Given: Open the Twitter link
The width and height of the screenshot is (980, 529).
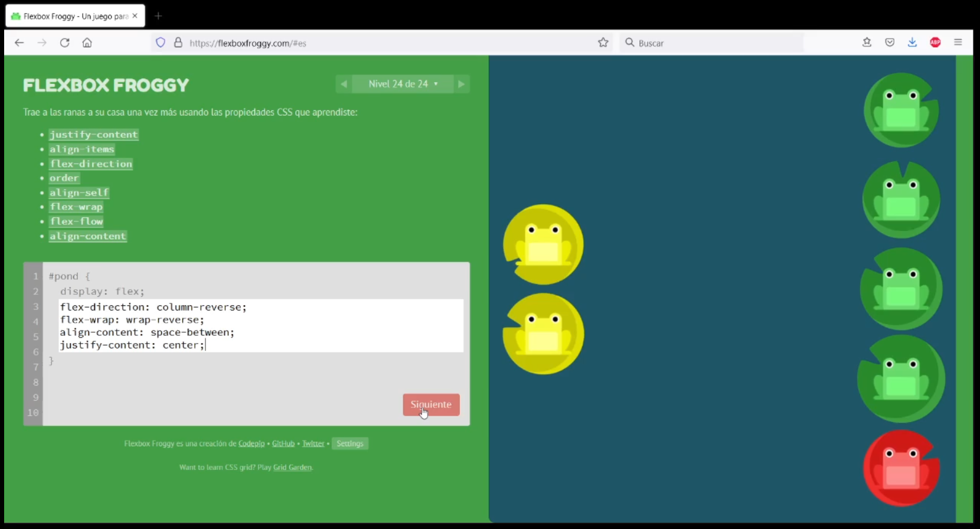Looking at the screenshot, I should (x=313, y=443).
